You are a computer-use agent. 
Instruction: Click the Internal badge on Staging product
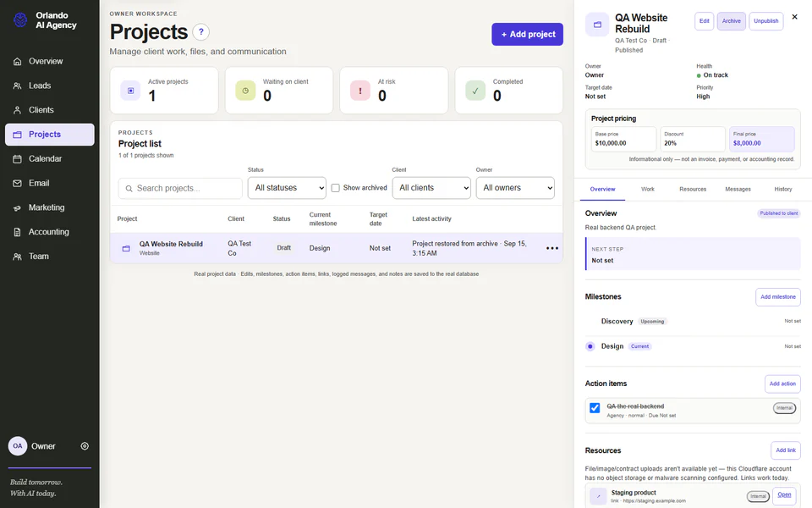(x=758, y=497)
